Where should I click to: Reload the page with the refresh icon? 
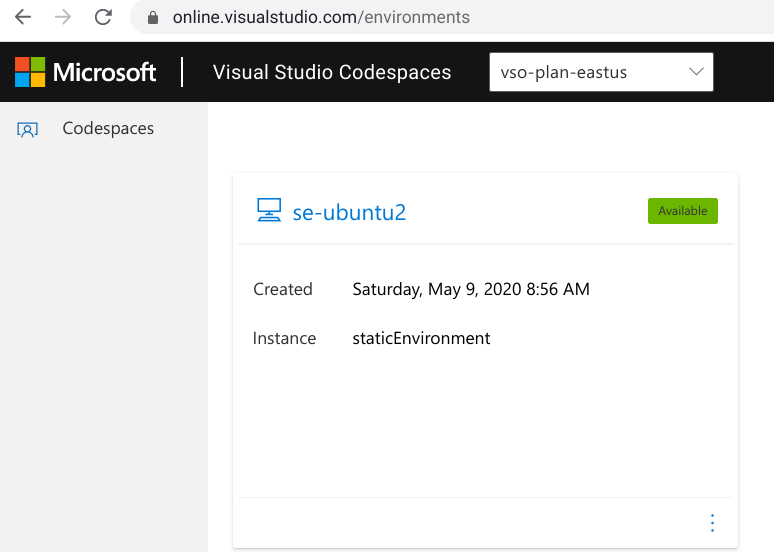click(103, 17)
